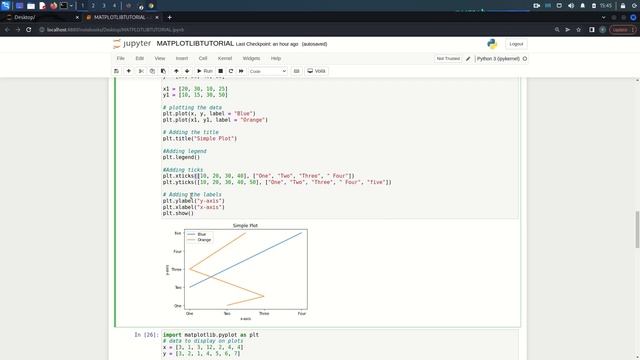
Task: Click the Jupyter logo
Action: tap(132, 44)
